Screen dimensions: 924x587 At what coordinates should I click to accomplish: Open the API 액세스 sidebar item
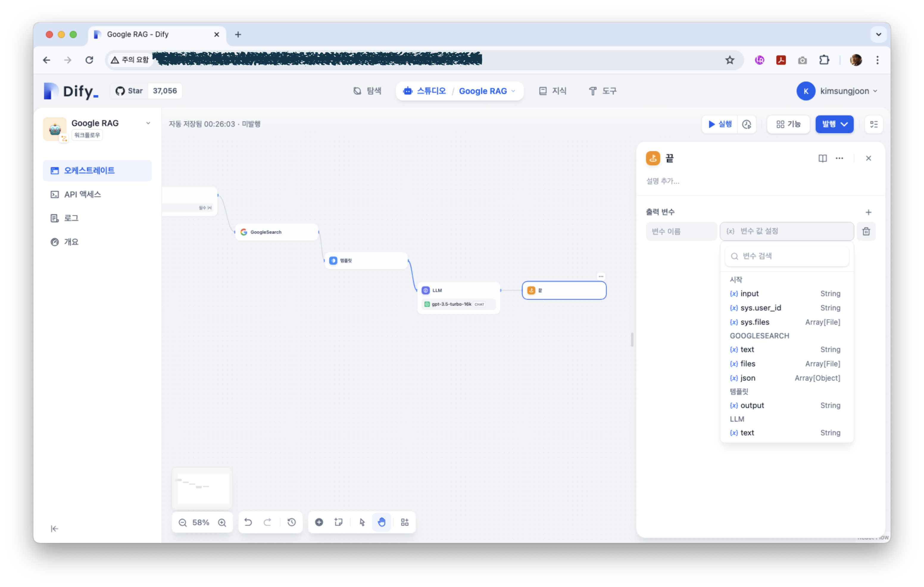[x=82, y=194]
